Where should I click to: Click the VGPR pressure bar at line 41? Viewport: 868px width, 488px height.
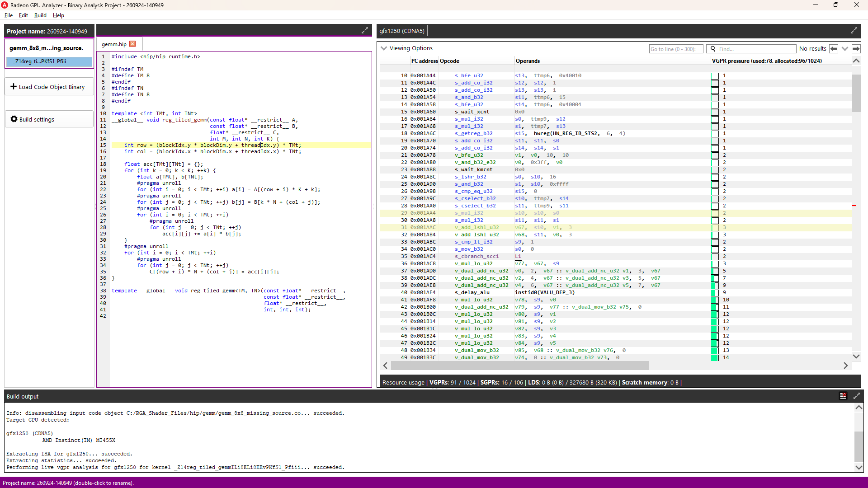click(714, 300)
